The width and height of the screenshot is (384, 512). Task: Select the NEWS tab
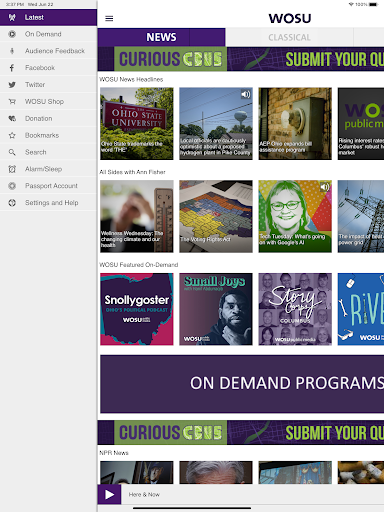point(161,37)
